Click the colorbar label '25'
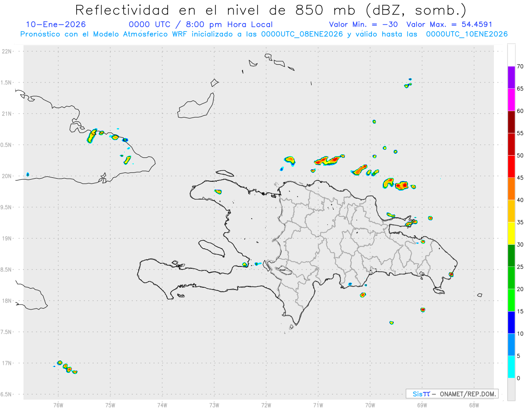532x411 pixels. 520,267
